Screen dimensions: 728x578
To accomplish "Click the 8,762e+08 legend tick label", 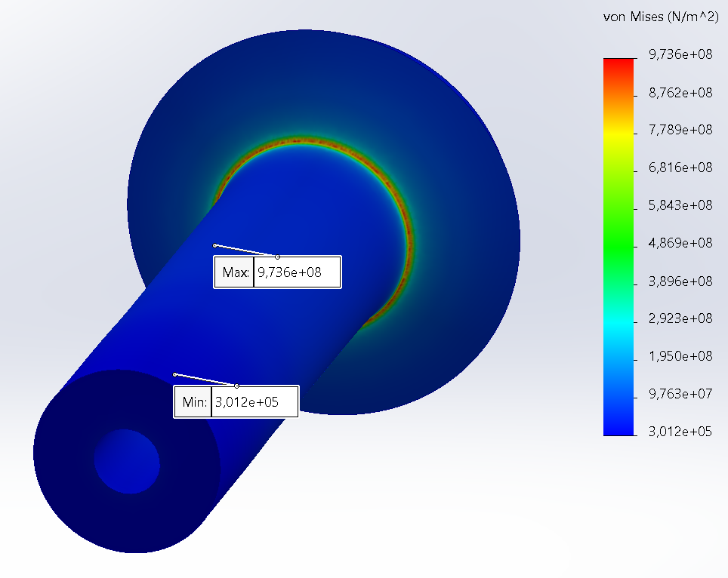I will [x=680, y=93].
